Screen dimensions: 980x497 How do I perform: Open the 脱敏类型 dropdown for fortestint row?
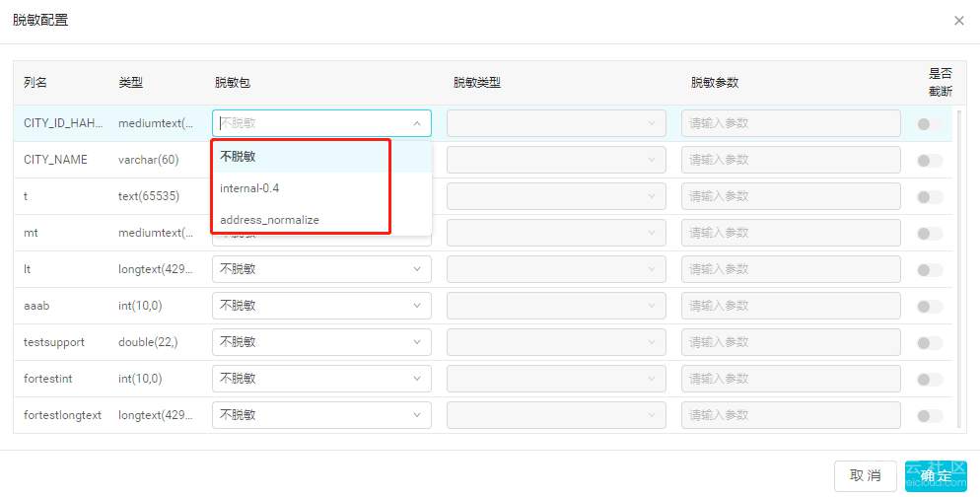556,379
